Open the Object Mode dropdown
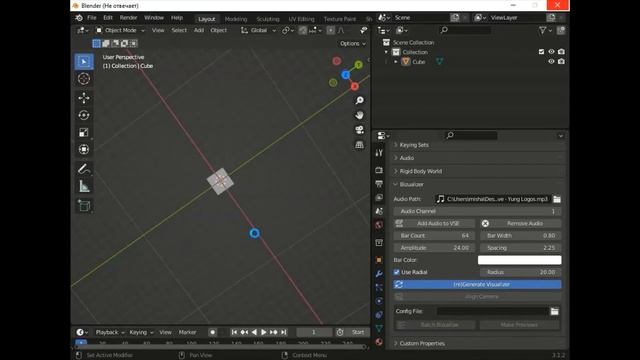640x360 pixels. point(120,30)
